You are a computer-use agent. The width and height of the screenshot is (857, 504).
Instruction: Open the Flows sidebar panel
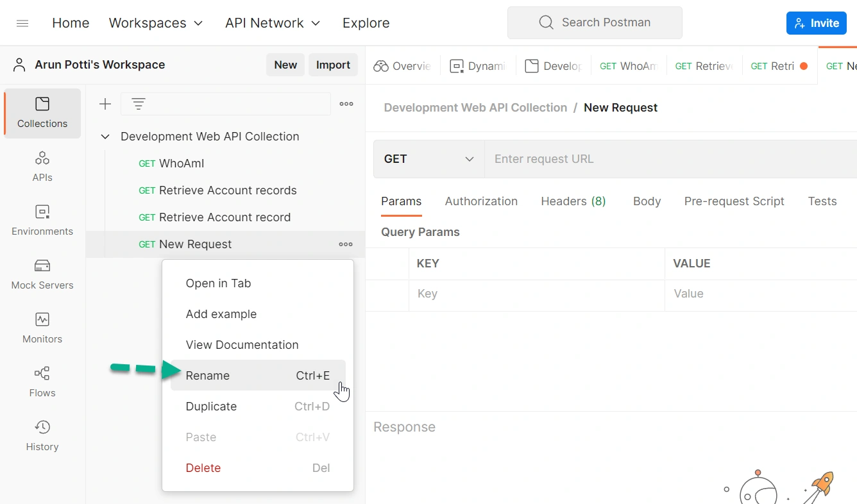click(42, 382)
